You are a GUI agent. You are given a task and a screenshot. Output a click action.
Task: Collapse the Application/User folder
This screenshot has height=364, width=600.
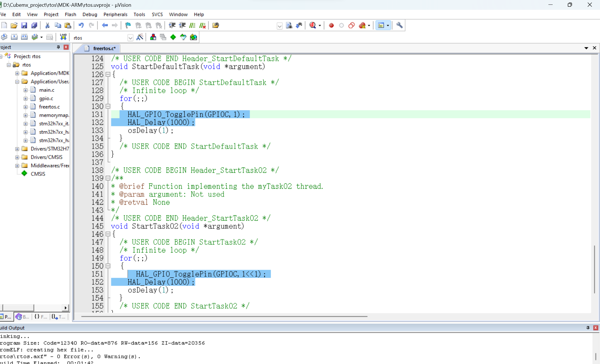coord(17,82)
